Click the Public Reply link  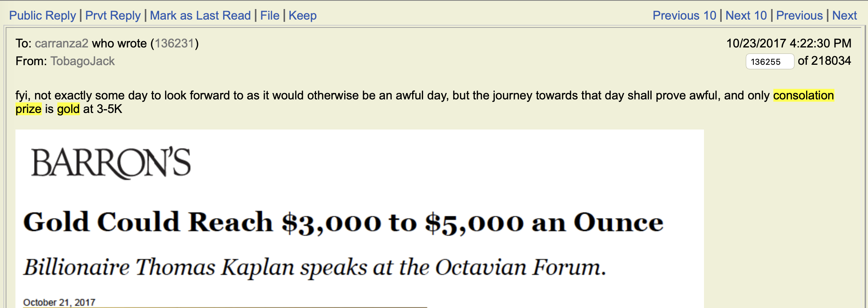pyautogui.click(x=43, y=15)
